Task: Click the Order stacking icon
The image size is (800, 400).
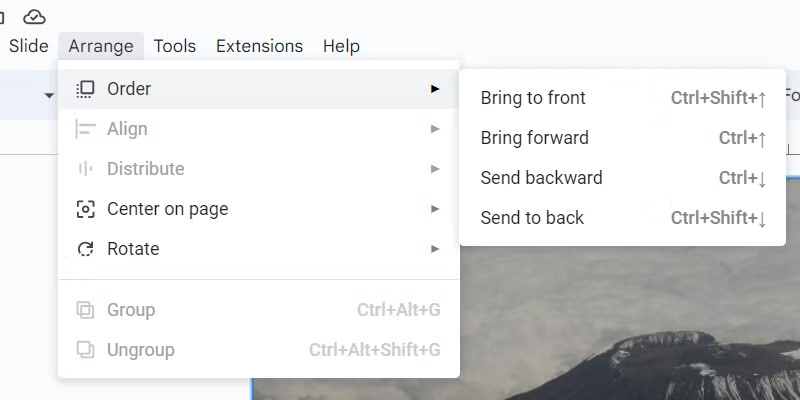Action: 86,89
